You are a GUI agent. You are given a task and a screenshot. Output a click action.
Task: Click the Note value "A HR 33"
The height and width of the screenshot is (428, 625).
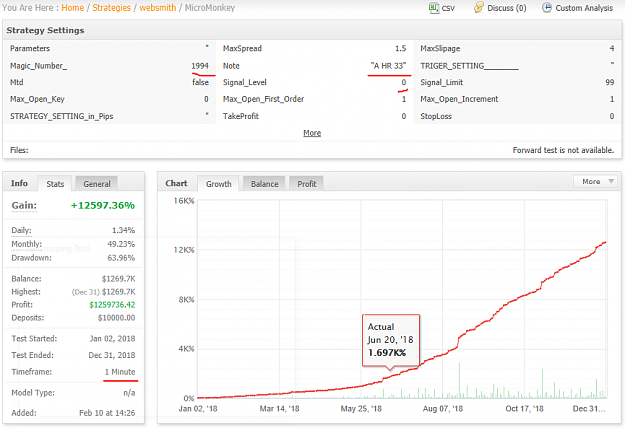pos(388,66)
